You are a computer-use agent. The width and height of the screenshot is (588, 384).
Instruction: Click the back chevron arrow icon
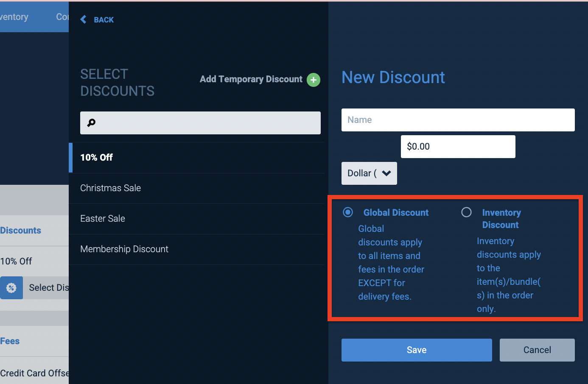83,19
